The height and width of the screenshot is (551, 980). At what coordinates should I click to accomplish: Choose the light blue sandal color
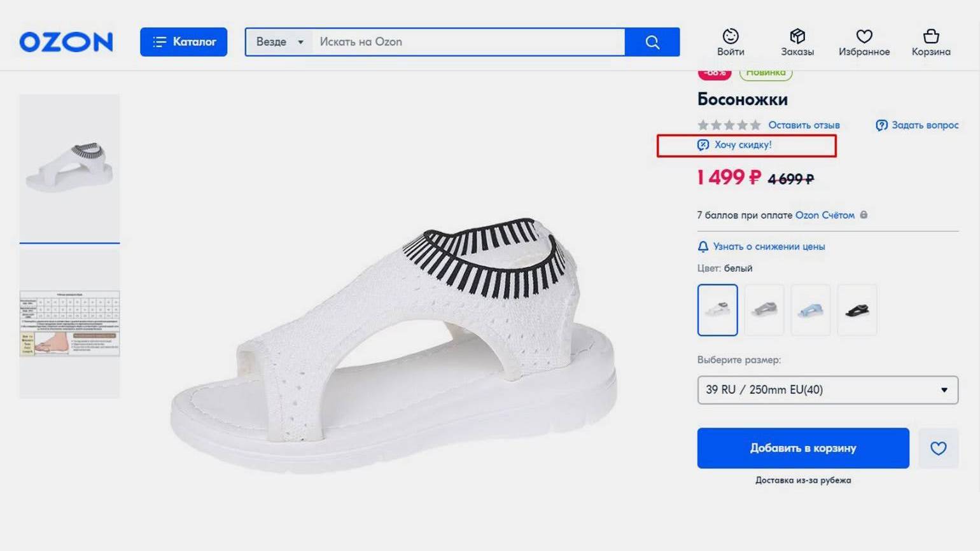(811, 310)
